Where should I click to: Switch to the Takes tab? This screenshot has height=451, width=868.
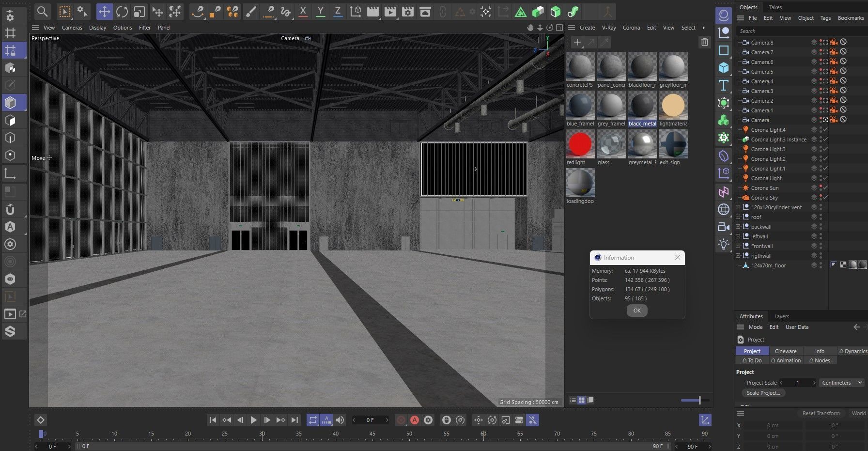775,7
